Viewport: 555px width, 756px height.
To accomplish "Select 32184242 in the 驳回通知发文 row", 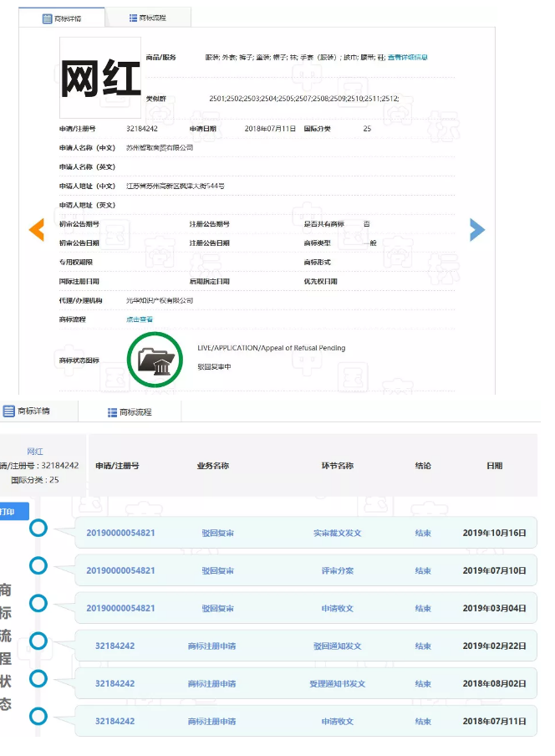I will 115,646.
